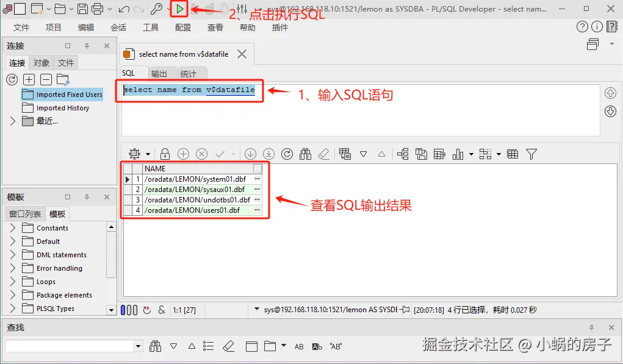Open the Preferences sliders icon
Image resolution: width=623 pixels, height=364 pixels.
tap(242, 9)
